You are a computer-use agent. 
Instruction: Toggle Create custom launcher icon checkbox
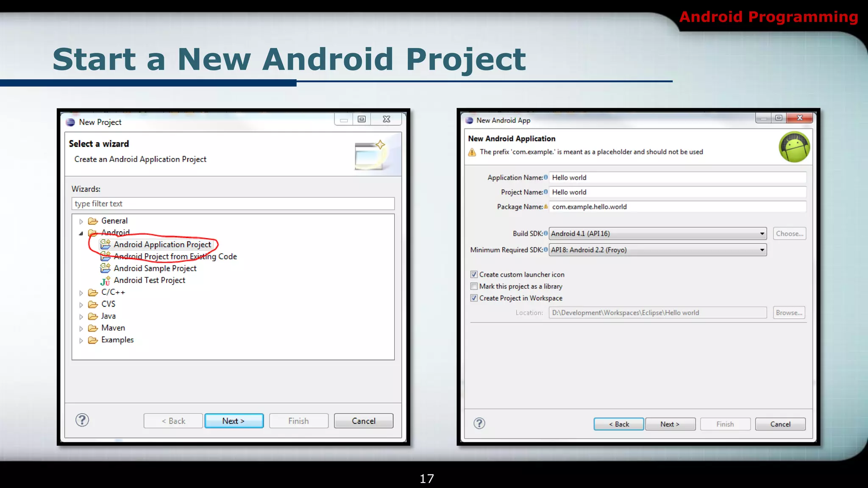coord(474,274)
